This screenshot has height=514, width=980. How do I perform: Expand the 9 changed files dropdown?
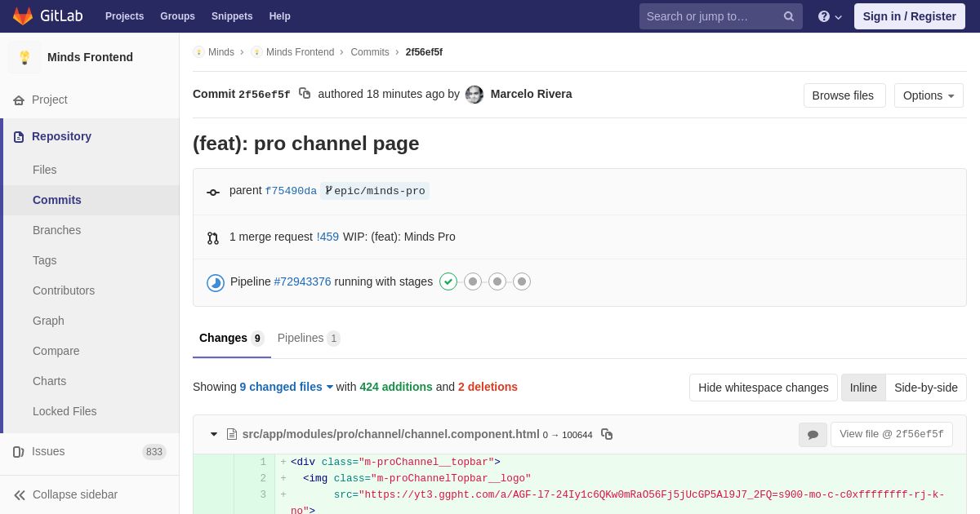287,387
